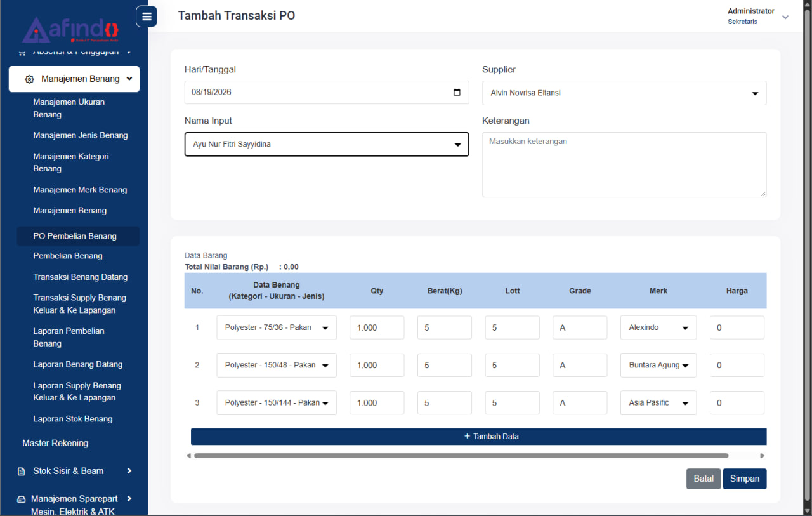
Task: Select PO Pembelian Benang menu item
Action: [78, 236]
